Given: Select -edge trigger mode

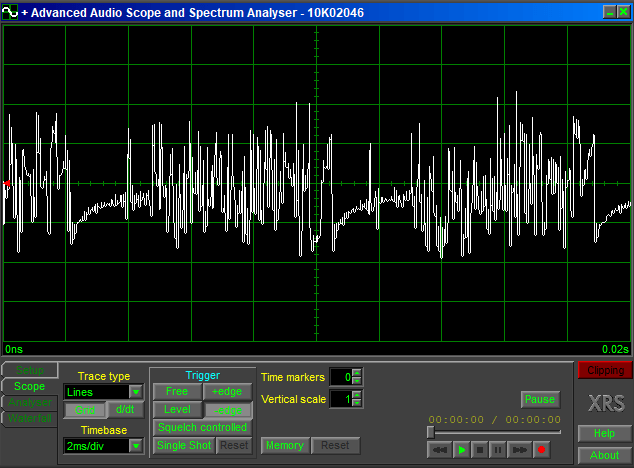Looking at the screenshot, I should coord(228,410).
